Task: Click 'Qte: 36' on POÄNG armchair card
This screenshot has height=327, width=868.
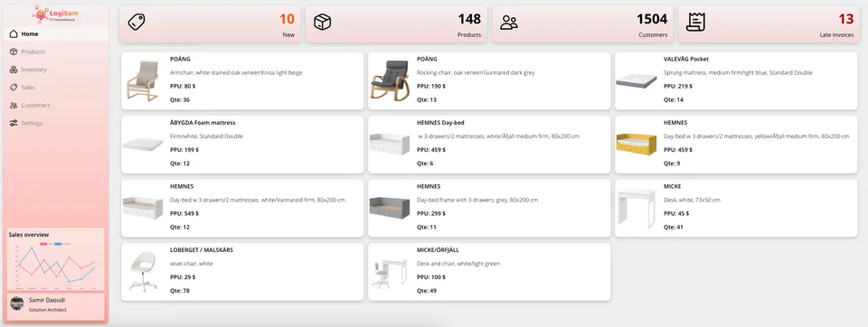Action: click(x=180, y=100)
